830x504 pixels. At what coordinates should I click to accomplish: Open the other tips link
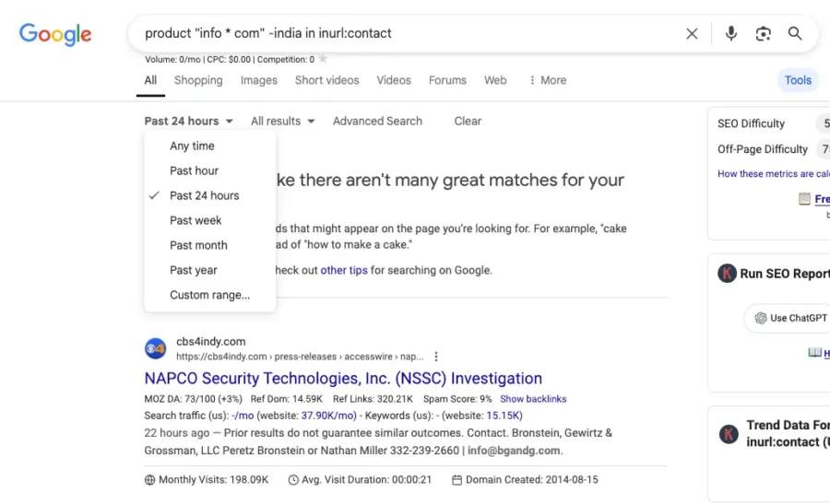point(344,270)
